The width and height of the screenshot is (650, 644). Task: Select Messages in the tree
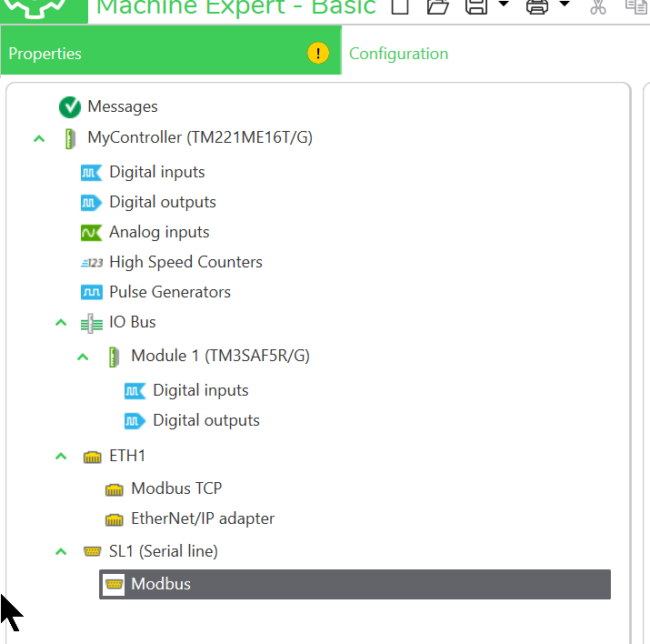coord(123,107)
